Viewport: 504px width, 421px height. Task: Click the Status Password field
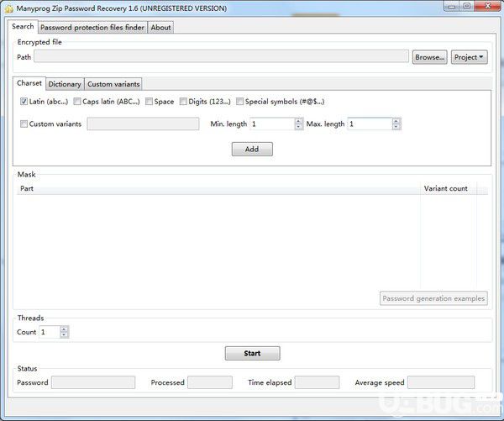[x=93, y=382]
